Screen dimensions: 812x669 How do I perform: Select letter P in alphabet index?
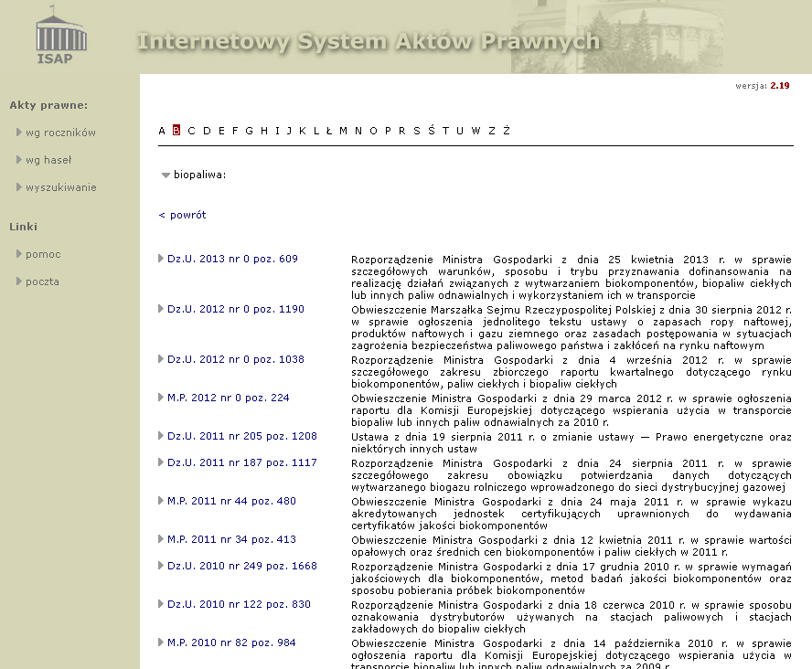388,131
